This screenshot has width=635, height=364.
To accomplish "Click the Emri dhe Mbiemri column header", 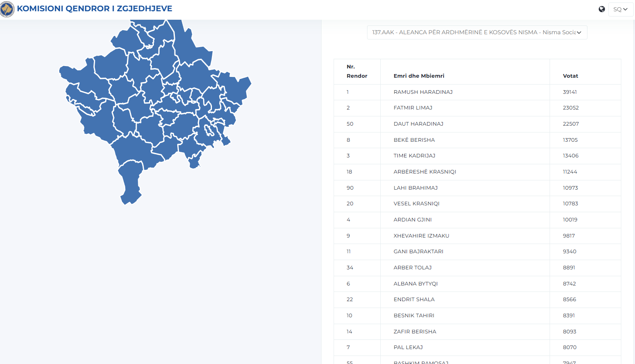I will pos(419,76).
